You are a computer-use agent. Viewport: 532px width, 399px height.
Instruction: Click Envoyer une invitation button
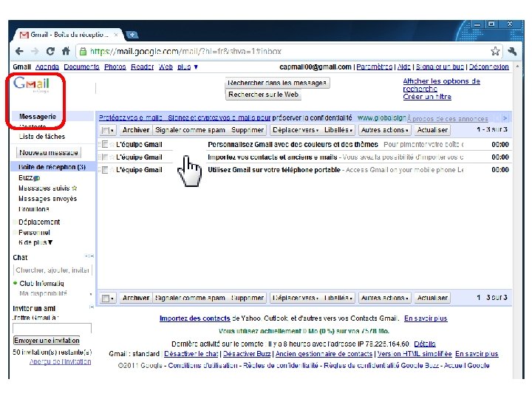pos(47,341)
